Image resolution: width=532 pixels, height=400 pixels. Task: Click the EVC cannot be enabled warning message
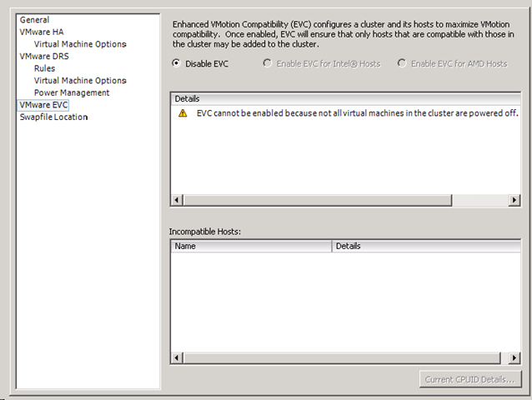point(357,113)
